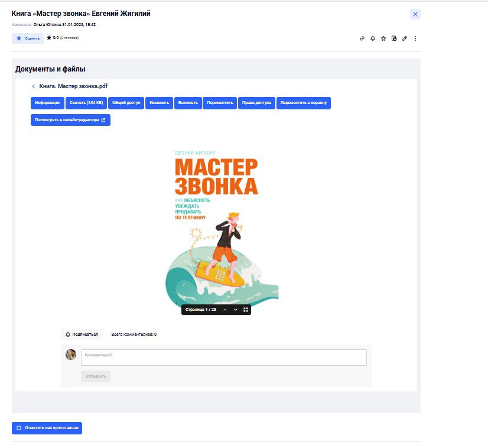Click Переместить в корзину button
The height and width of the screenshot is (448, 488).
(x=304, y=103)
